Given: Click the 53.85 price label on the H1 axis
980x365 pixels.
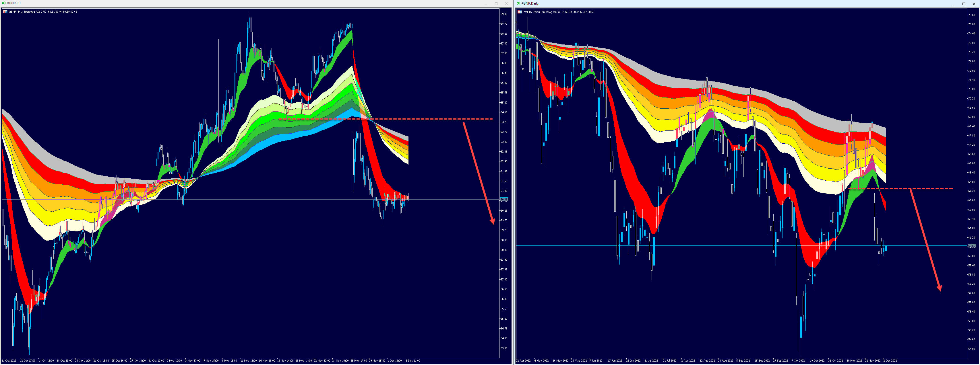Looking at the screenshot, I should tap(504, 348).
